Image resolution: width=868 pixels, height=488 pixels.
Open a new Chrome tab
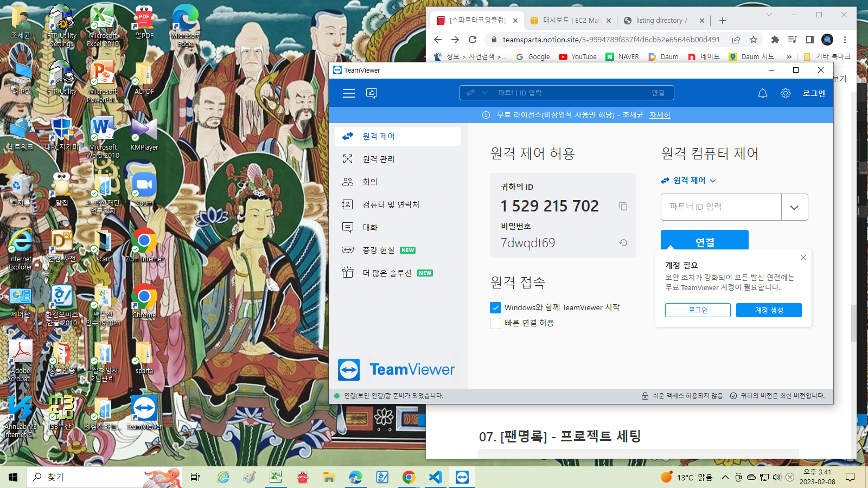[x=722, y=21]
